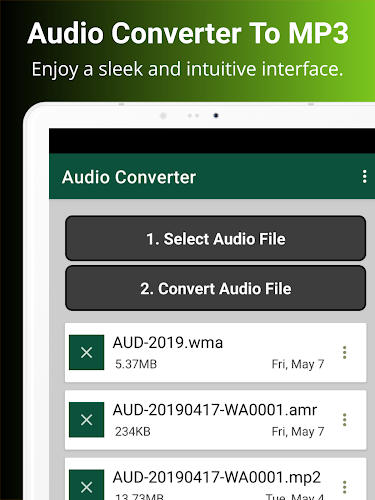Open options menu for AUD-20190417-WA0001.mp2
The image size is (375, 500).
(x=345, y=487)
